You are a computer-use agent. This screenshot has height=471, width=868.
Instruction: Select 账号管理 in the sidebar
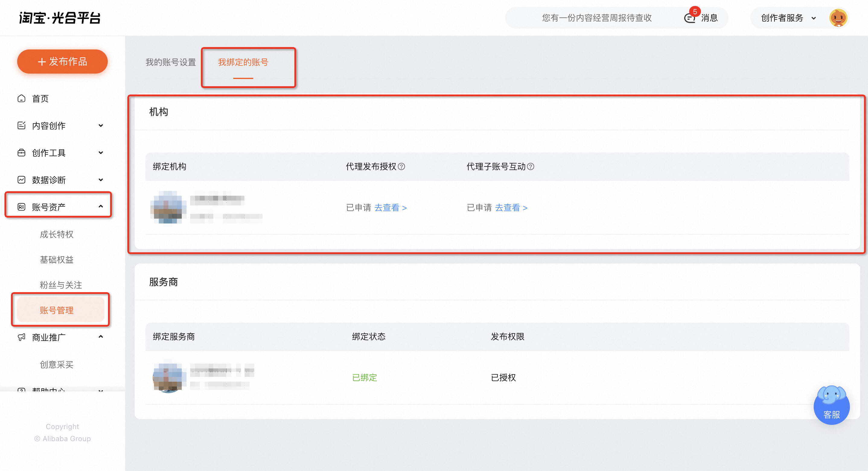coord(60,310)
